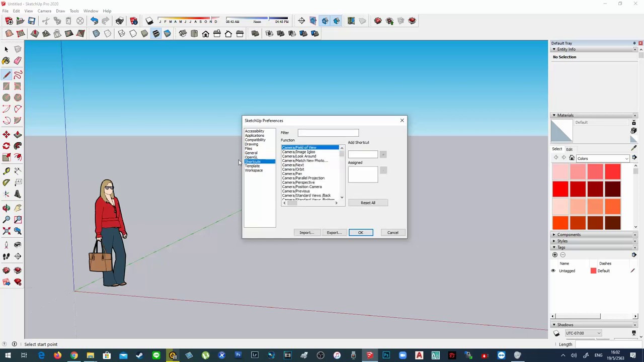The image size is (644, 362).
Task: Click the Undo arrow in toolbar
Action: pyautogui.click(x=94, y=21)
